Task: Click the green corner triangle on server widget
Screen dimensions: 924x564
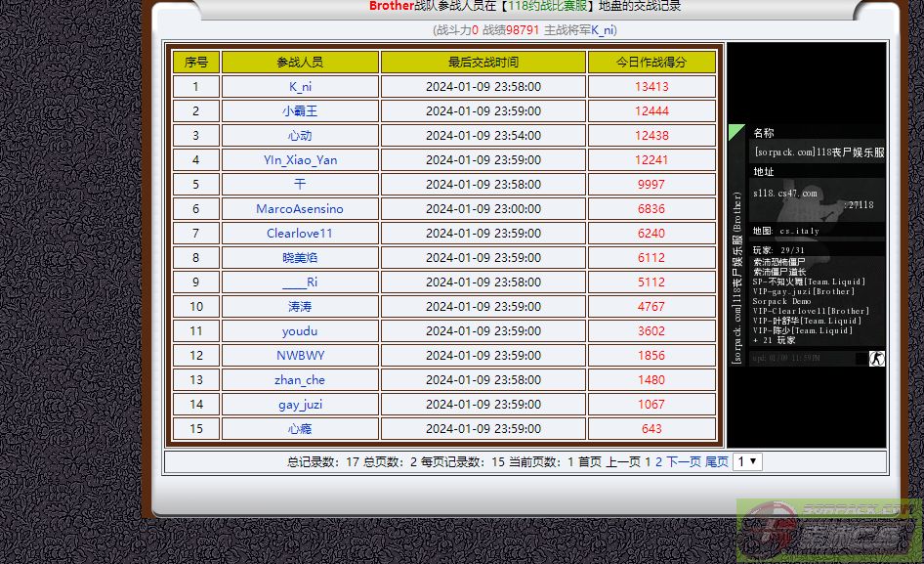Action: click(735, 132)
